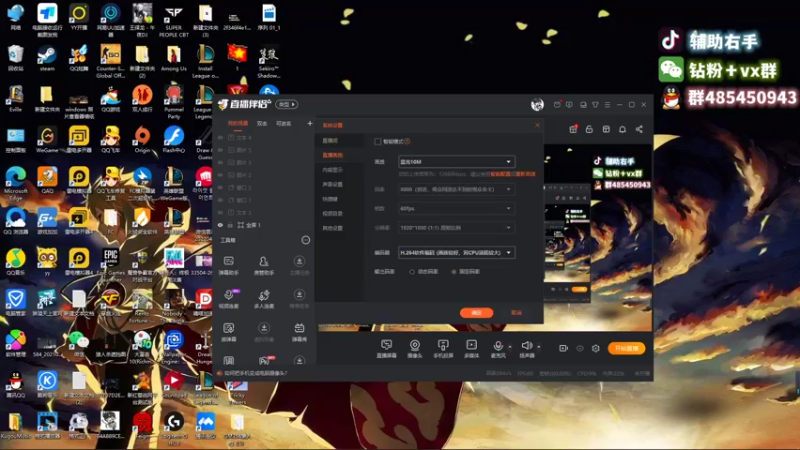This screenshot has height=450, width=800.
Task: Toggle visibility of 文本 4 source
Action: pos(220,138)
